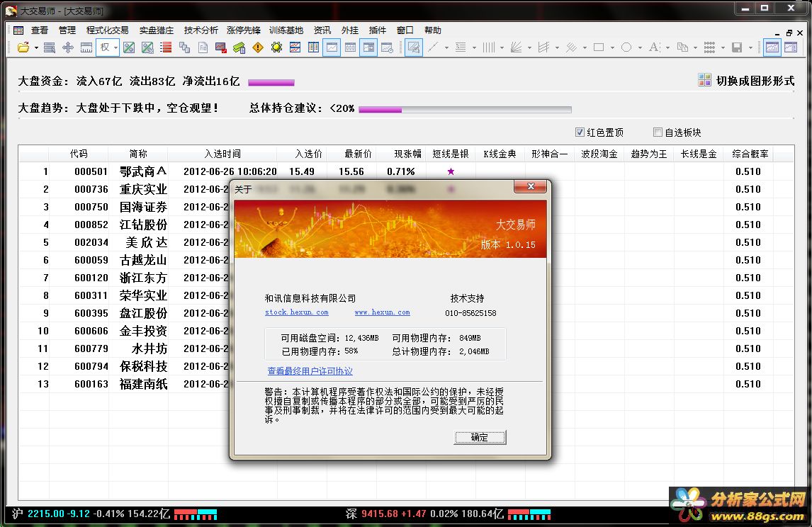This screenshot has width=812, height=527.
Task: Expand the folder icon dropdown arrow
Action: [36, 48]
